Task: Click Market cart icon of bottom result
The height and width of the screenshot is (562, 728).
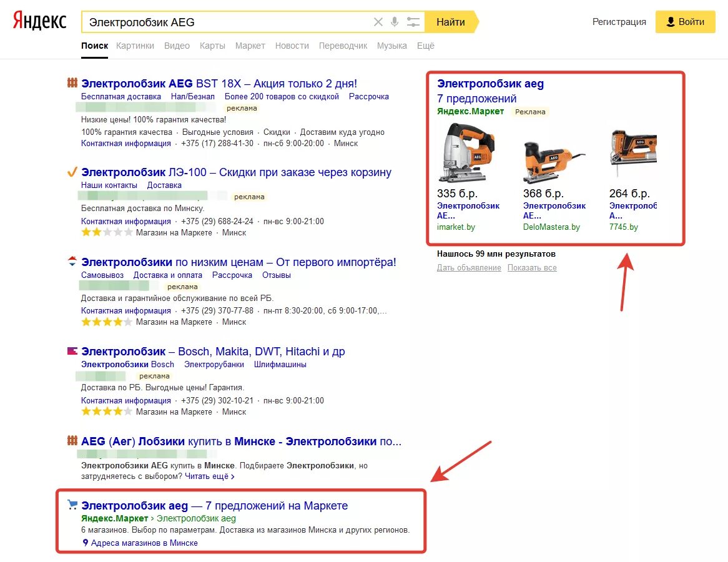Action: 72,505
